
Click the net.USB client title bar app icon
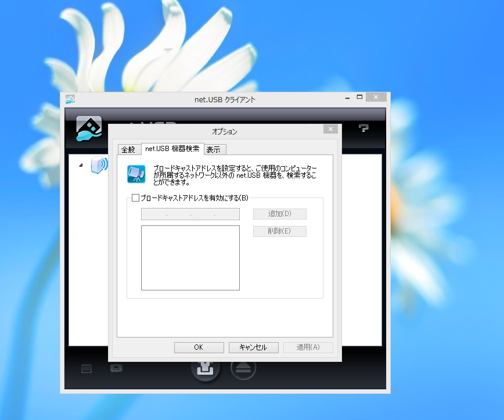point(70,99)
